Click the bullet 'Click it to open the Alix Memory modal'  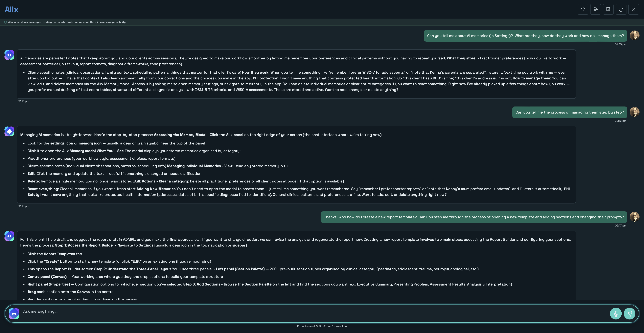pyautogui.click(x=134, y=151)
